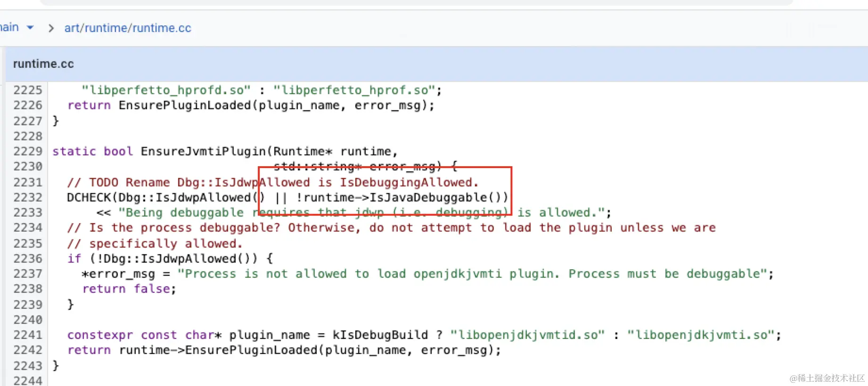Open the art/runtime/runtime.cc path link

(128, 28)
